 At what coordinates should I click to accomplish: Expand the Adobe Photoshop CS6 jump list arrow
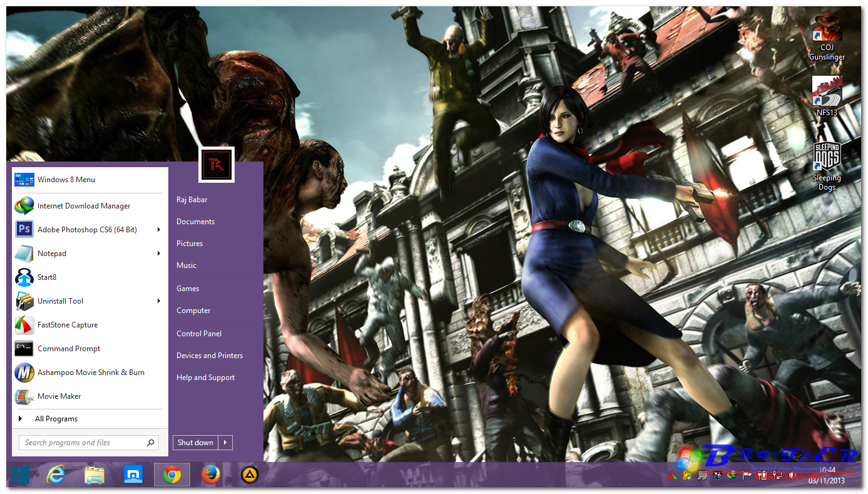[159, 230]
